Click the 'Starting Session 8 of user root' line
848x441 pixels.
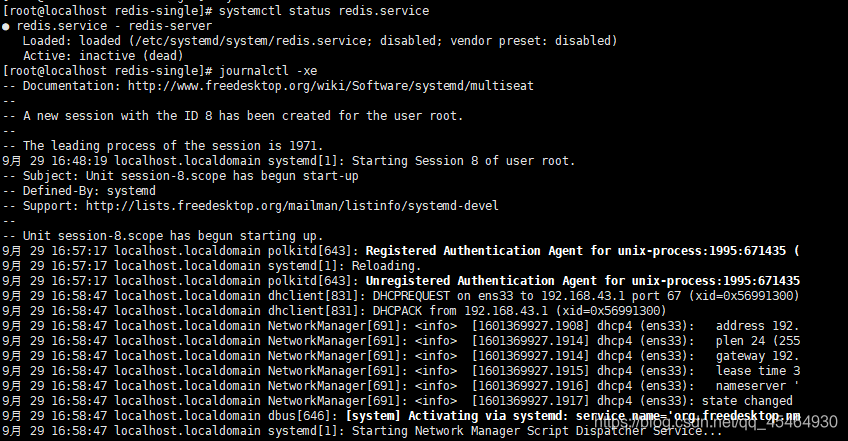(x=289, y=161)
